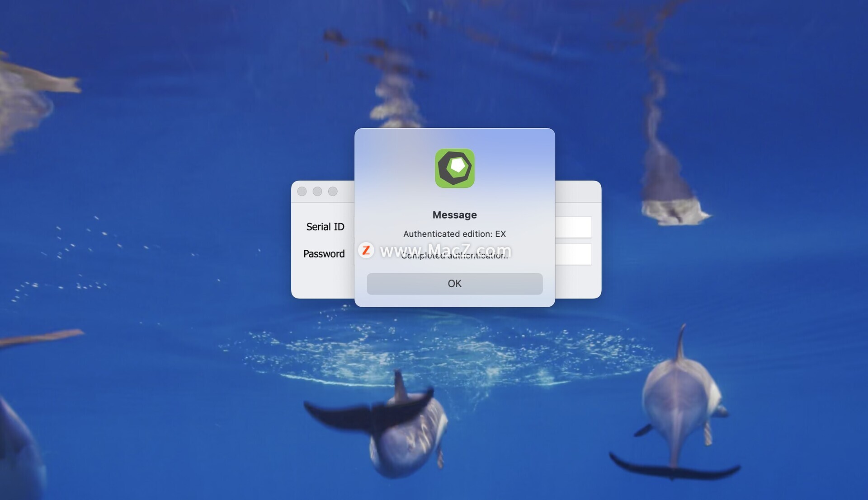The width and height of the screenshot is (868, 500).
Task: Click the OK button in Message dialog
Action: click(x=454, y=284)
